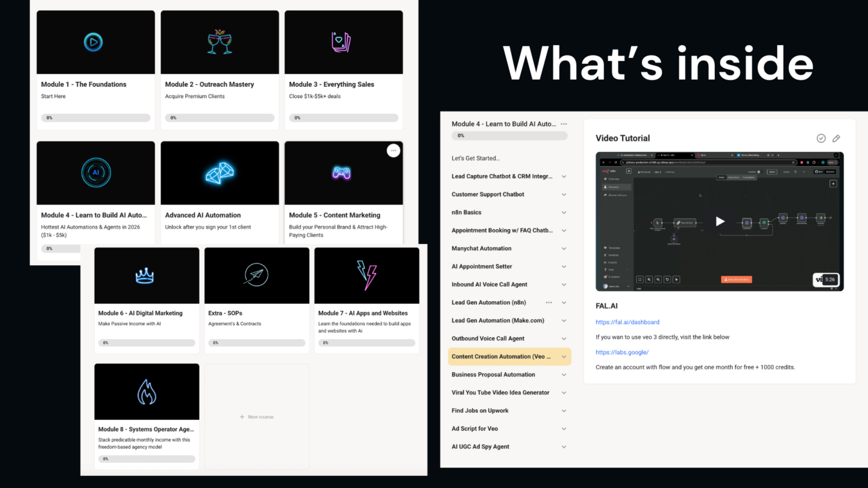Expand the AI UGC Ad Spy Agent section
This screenshot has width=868, height=488.
(564, 447)
